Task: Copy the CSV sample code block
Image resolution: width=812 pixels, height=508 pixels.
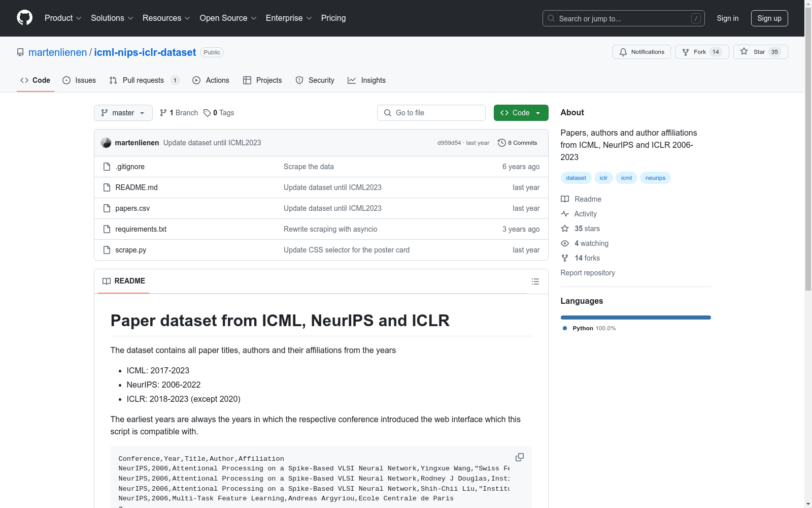Action: [520, 457]
